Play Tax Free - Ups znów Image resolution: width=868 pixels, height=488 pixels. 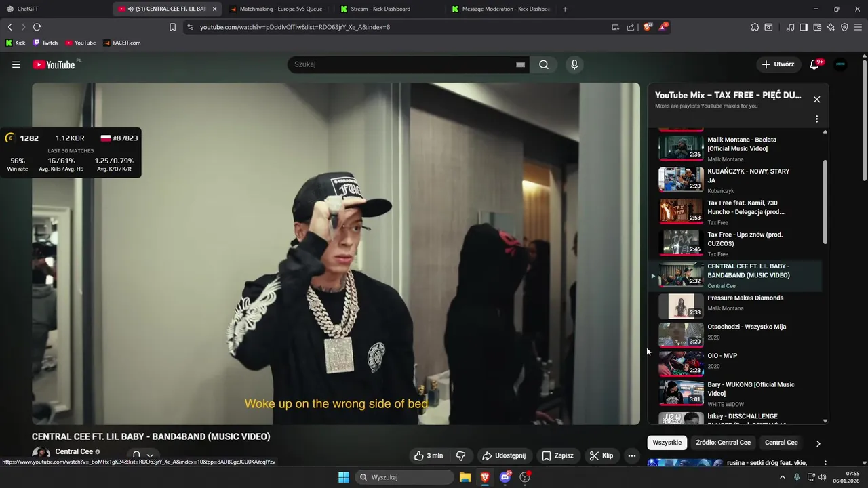(x=736, y=243)
